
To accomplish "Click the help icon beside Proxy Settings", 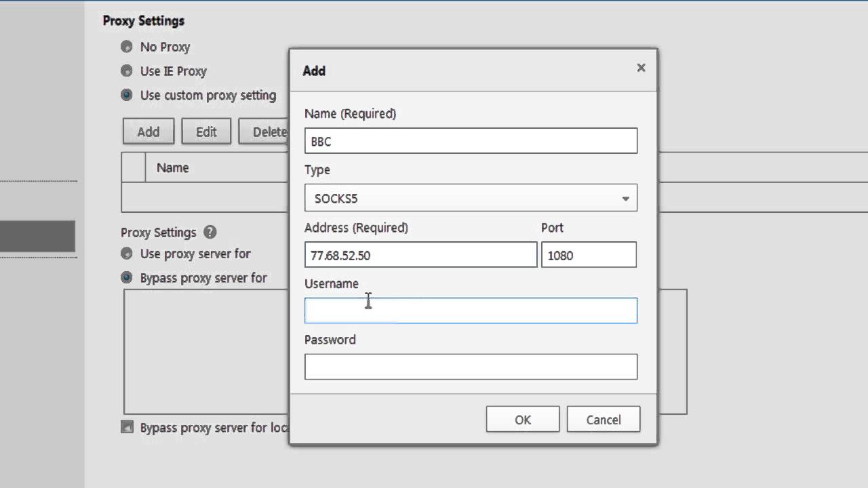I will pyautogui.click(x=210, y=232).
